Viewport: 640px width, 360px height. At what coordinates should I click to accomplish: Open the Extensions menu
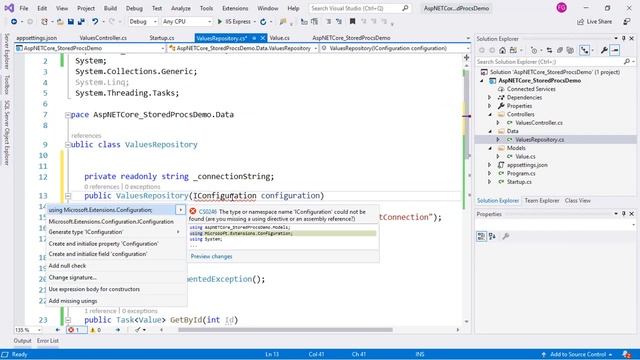[x=235, y=8]
